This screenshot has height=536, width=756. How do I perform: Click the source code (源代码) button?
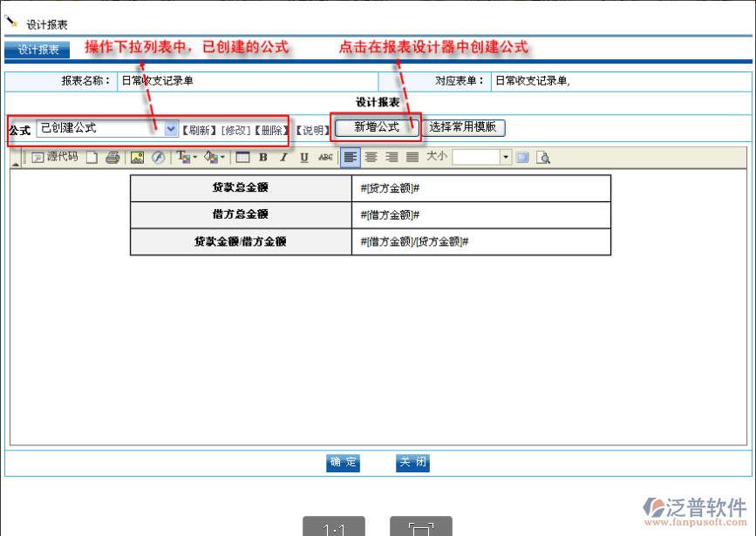(54, 158)
